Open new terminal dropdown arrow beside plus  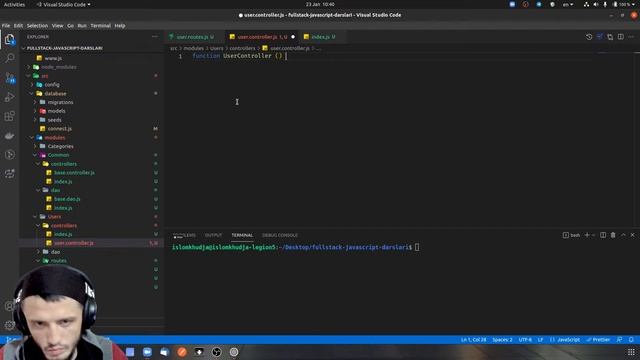pyautogui.click(x=593, y=235)
